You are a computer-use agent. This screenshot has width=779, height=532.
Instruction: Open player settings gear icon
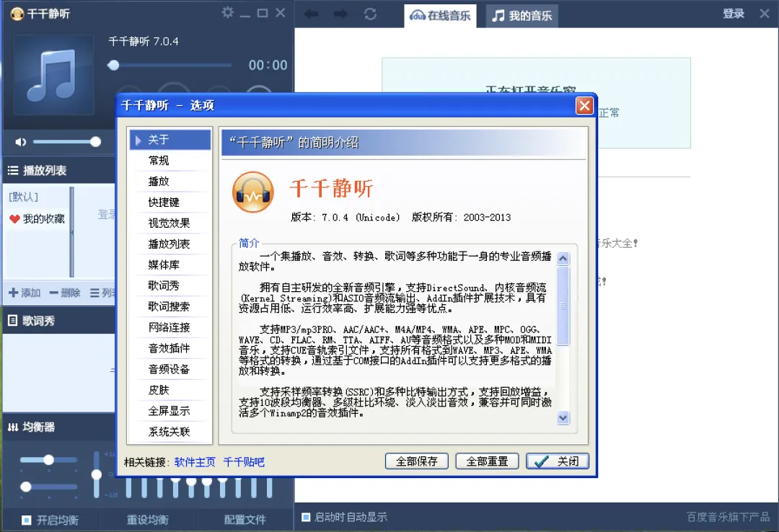coord(227,12)
